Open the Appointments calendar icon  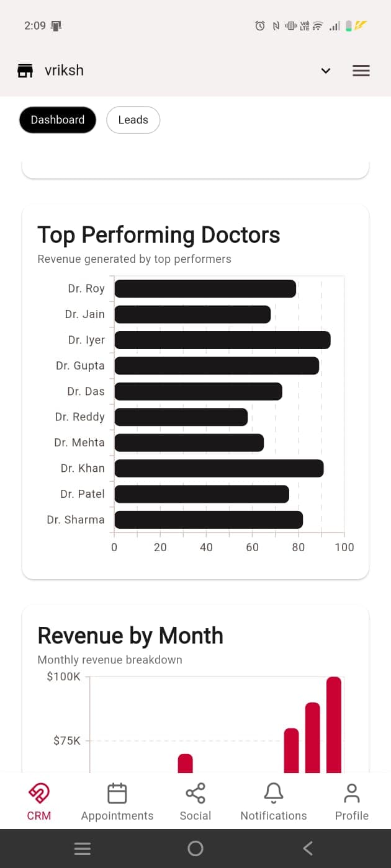117,793
